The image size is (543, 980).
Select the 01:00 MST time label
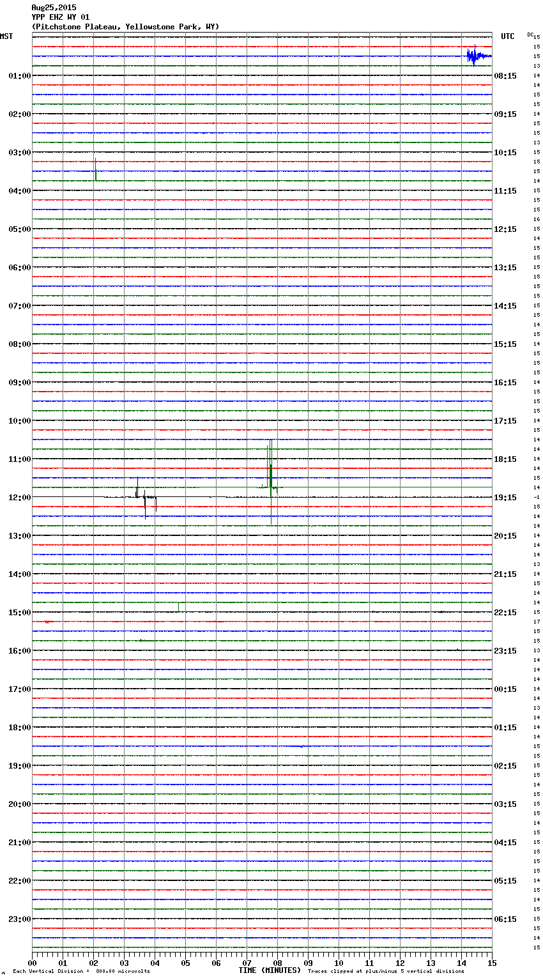tap(19, 76)
